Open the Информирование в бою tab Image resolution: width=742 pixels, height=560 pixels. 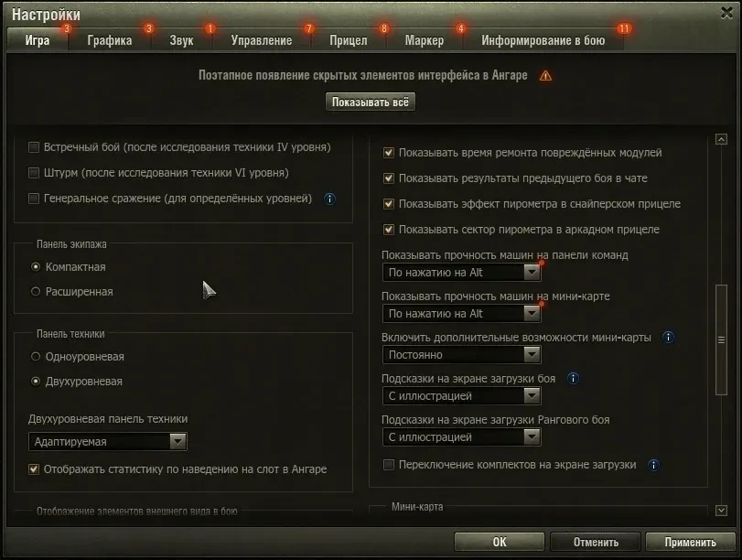(x=543, y=40)
